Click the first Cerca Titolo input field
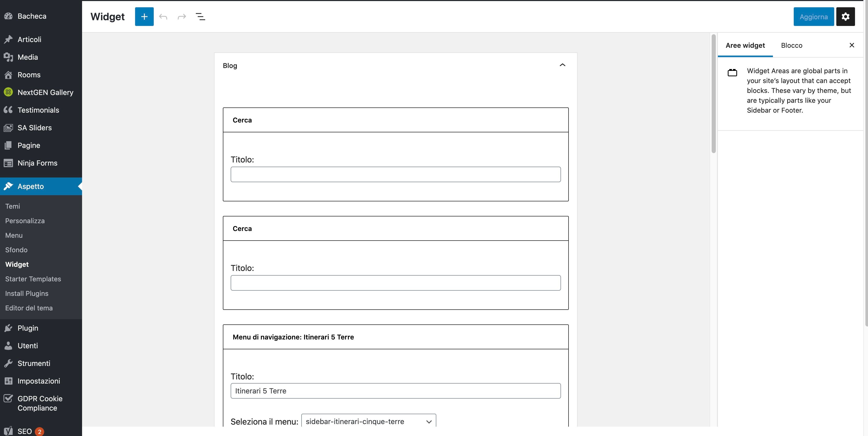The width and height of the screenshot is (868, 436). (x=396, y=174)
